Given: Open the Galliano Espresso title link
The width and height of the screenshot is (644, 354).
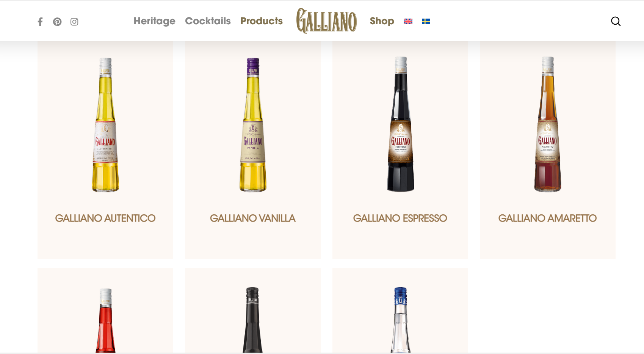Looking at the screenshot, I should [x=400, y=218].
